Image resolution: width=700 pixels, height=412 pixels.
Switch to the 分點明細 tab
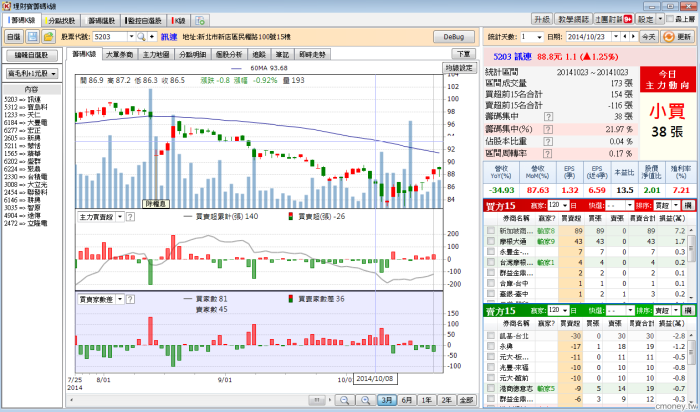pyautogui.click(x=192, y=53)
